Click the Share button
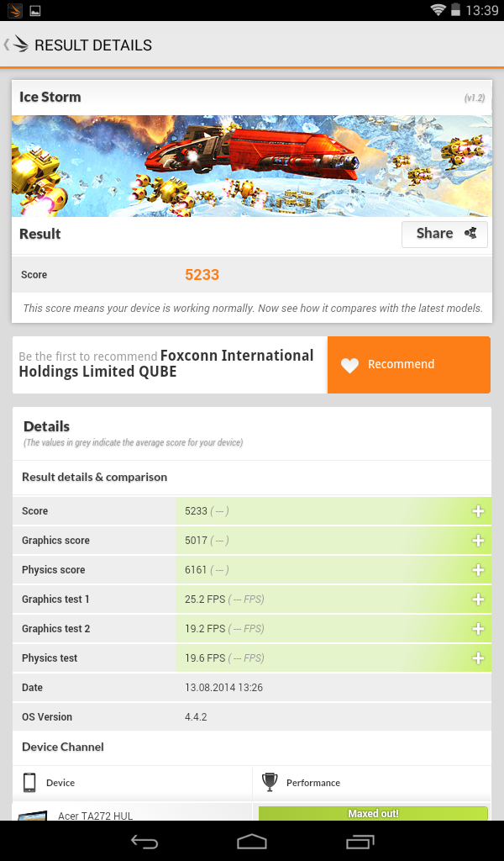The image size is (504, 861). coord(444,234)
